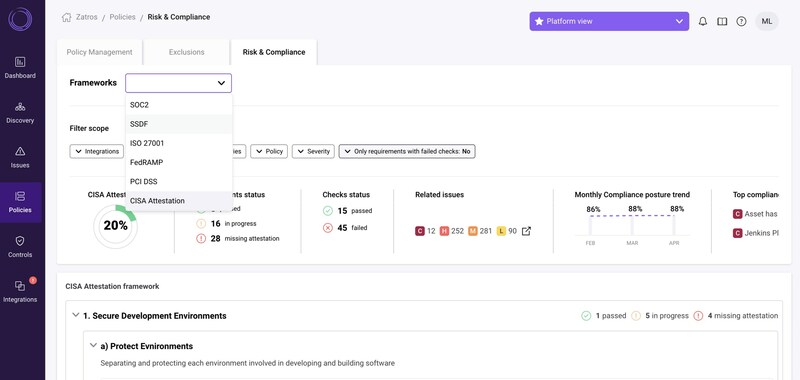Image resolution: width=800 pixels, height=380 pixels.
Task: Click the missing attestation icon beside 28
Action: tap(201, 238)
